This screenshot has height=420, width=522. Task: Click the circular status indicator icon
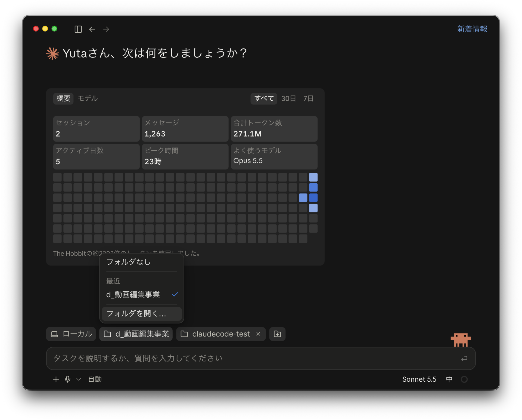click(464, 379)
